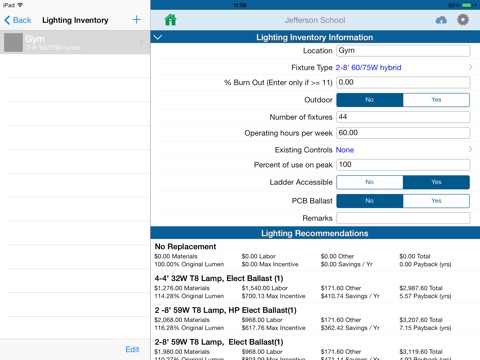
Task: Tap Edit in the inventory list
Action: pyautogui.click(x=132, y=349)
